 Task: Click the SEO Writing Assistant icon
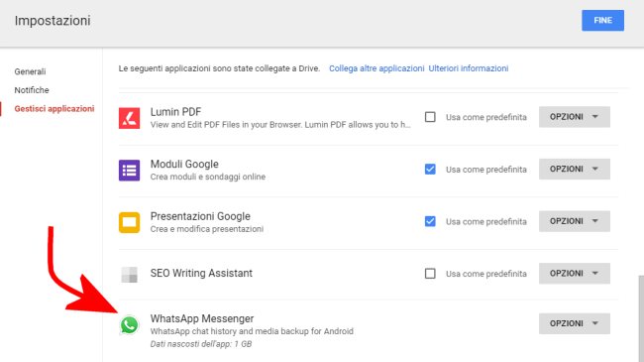click(x=130, y=275)
